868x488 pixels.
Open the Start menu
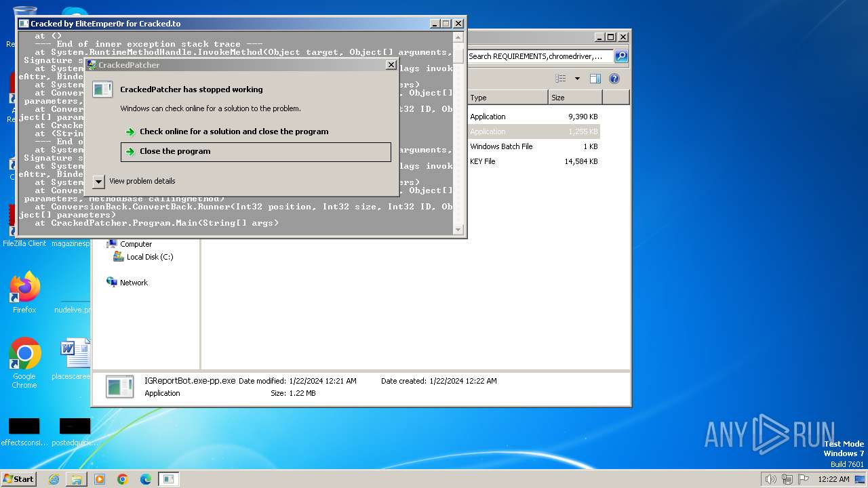pyautogui.click(x=19, y=479)
